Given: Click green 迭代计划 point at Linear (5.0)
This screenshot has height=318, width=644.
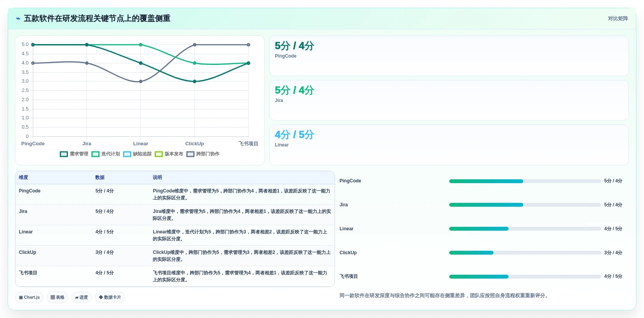Looking at the screenshot, I should pyautogui.click(x=141, y=45).
